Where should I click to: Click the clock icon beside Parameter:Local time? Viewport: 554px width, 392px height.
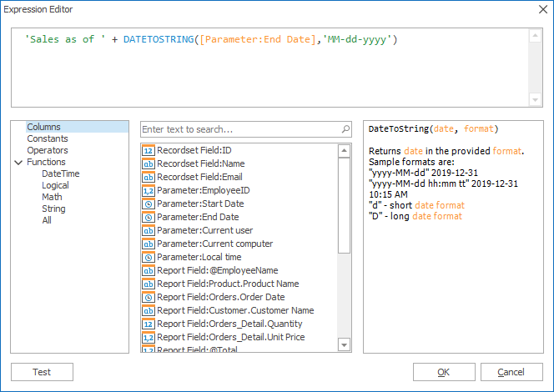(x=149, y=257)
